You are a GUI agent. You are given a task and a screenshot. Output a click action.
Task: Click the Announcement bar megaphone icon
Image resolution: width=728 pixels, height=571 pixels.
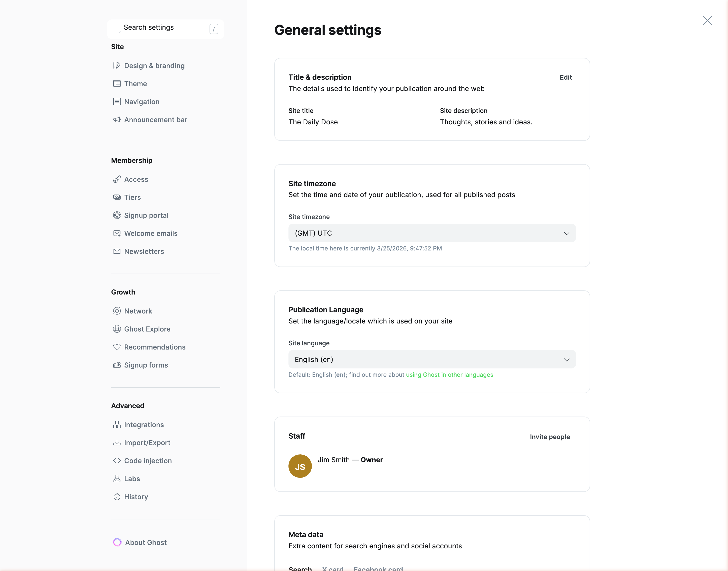(x=116, y=120)
